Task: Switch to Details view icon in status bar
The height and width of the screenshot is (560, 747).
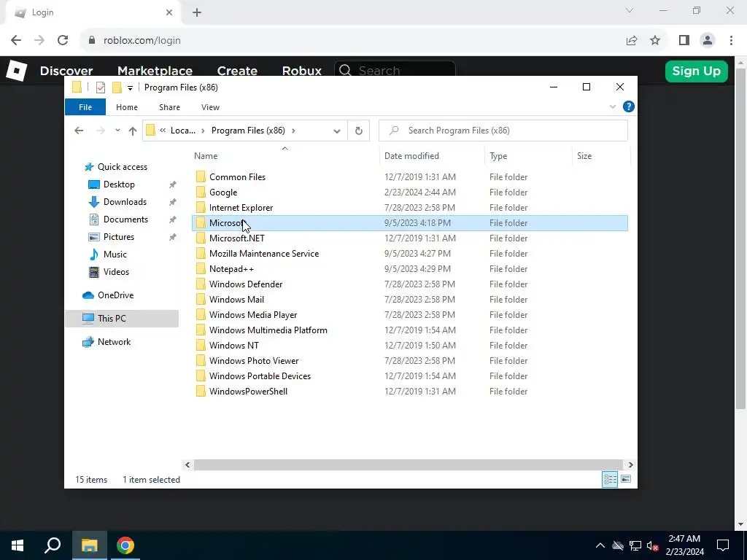Action: tap(610, 480)
